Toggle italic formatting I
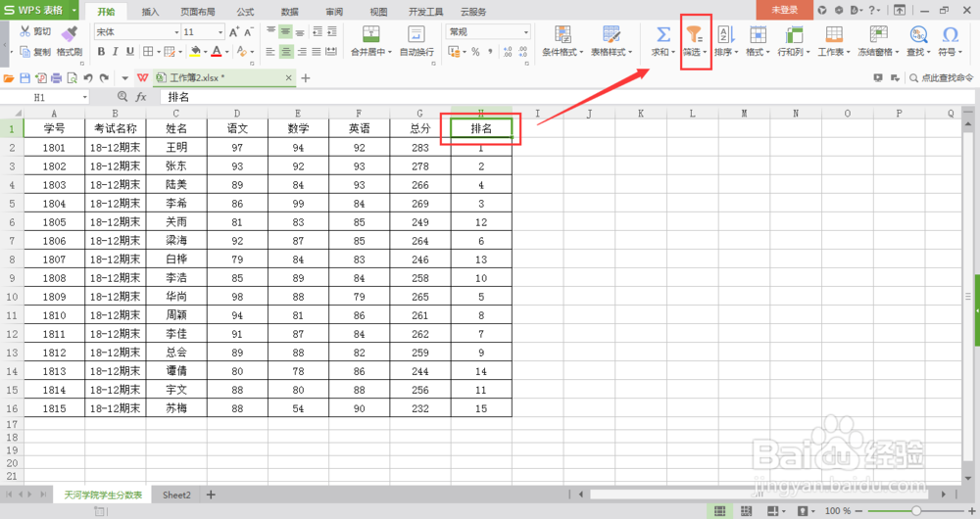 116,52
